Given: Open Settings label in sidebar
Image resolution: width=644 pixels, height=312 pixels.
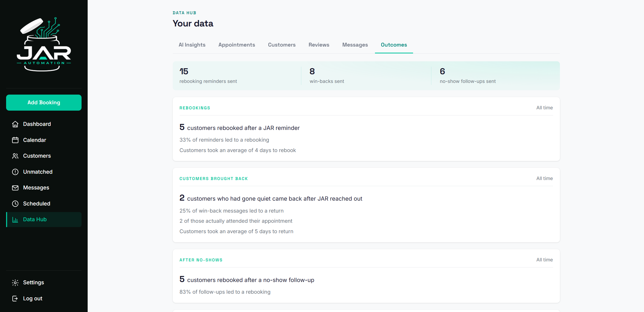Looking at the screenshot, I should pyautogui.click(x=34, y=283).
